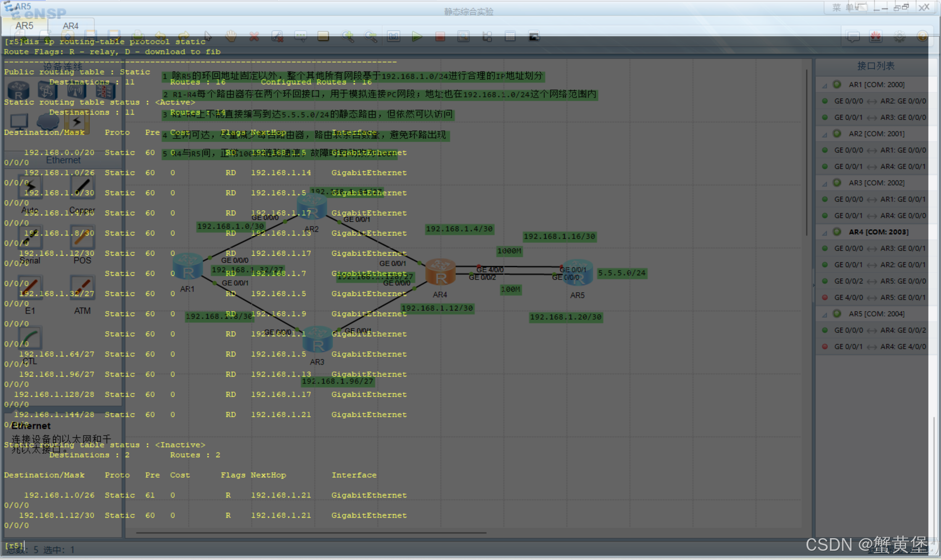Switch to the AR4 terminal tab
Screen dimensions: 941x560
(71, 26)
